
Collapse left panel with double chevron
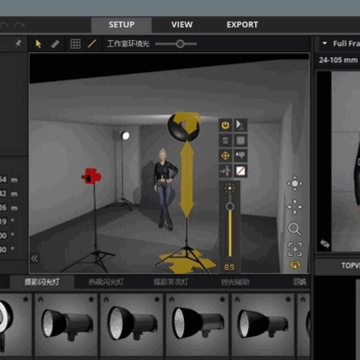click(35, 259)
